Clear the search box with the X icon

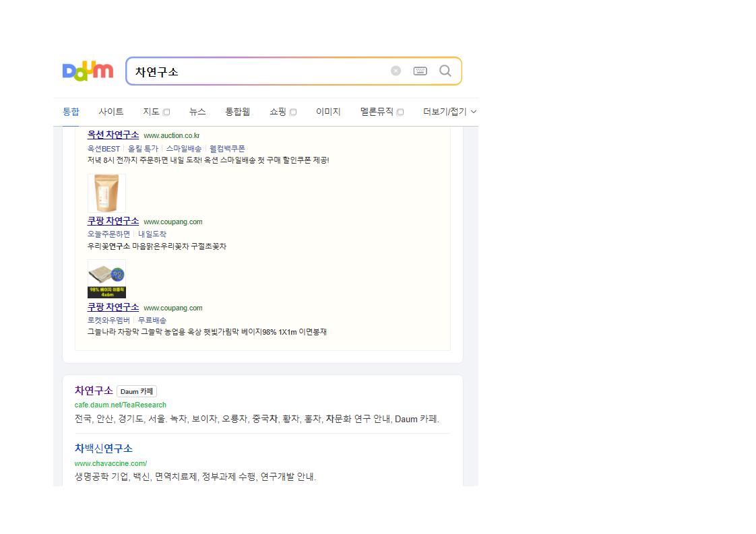(x=396, y=71)
